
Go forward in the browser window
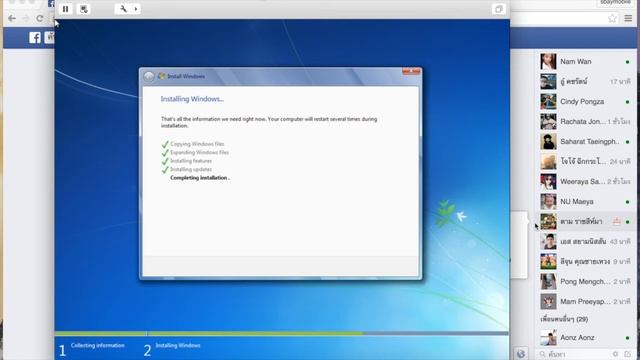click(26, 18)
